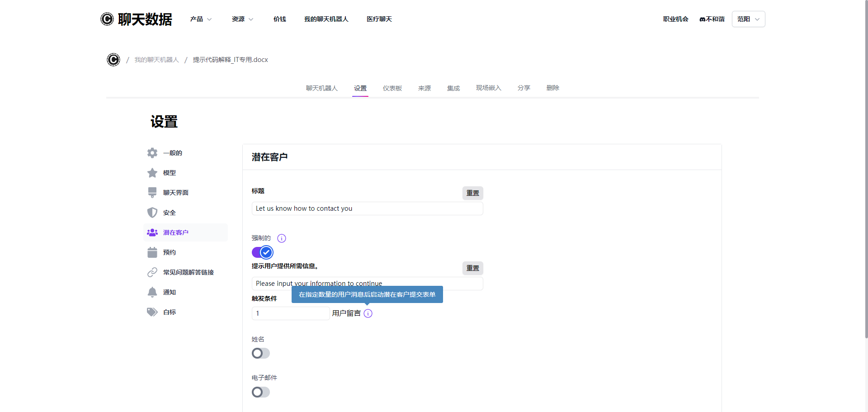The image size is (868, 412).
Task: Click 重置 button beside the 标题 field
Action: pyautogui.click(x=472, y=193)
